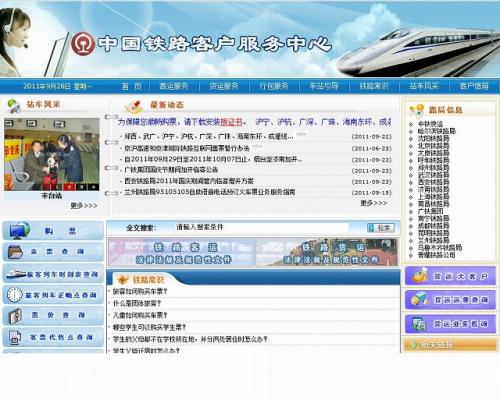Open news about 京沪高速 internet ticketing rules
Screen dimensions: 500x400
pyautogui.click(x=187, y=148)
